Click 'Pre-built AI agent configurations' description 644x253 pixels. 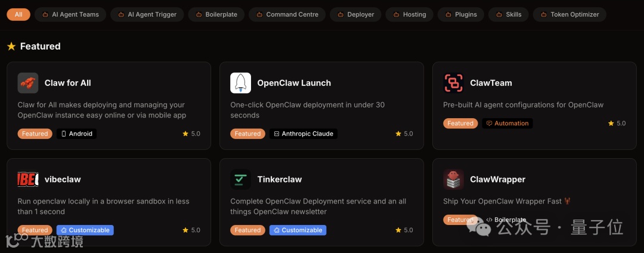click(x=524, y=105)
